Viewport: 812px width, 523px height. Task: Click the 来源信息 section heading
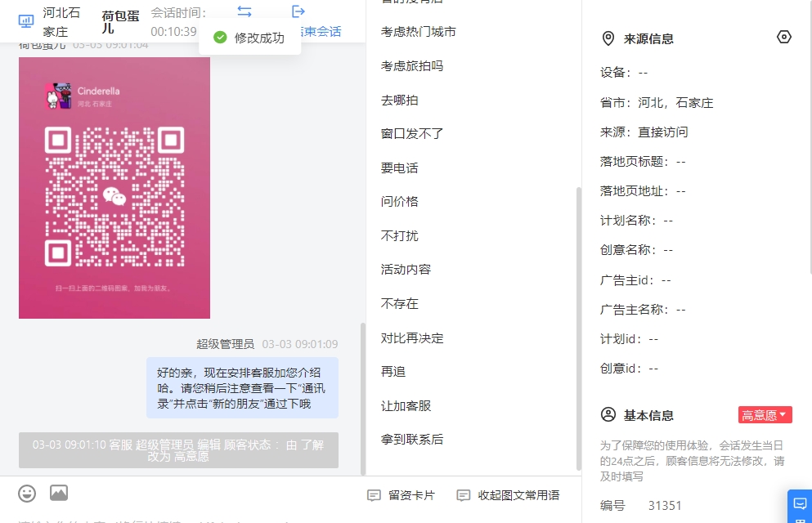tap(648, 38)
